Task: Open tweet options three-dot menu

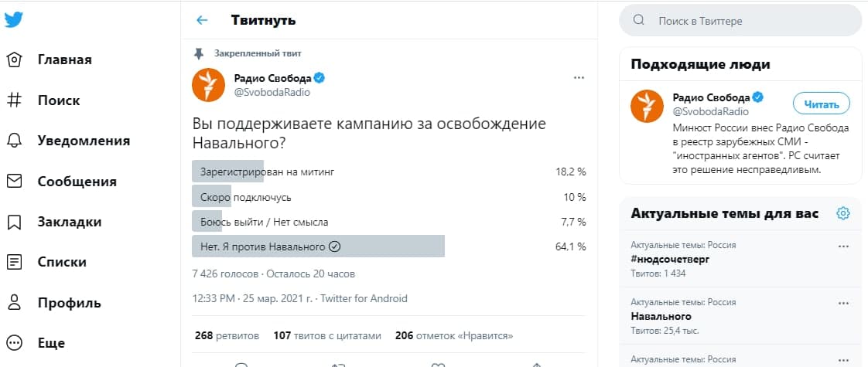Action: pyautogui.click(x=579, y=78)
